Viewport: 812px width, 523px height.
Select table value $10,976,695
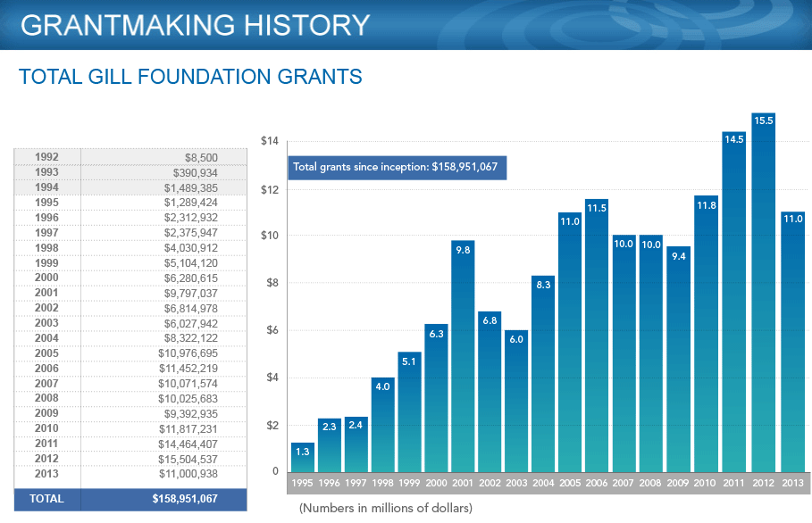[x=188, y=353]
